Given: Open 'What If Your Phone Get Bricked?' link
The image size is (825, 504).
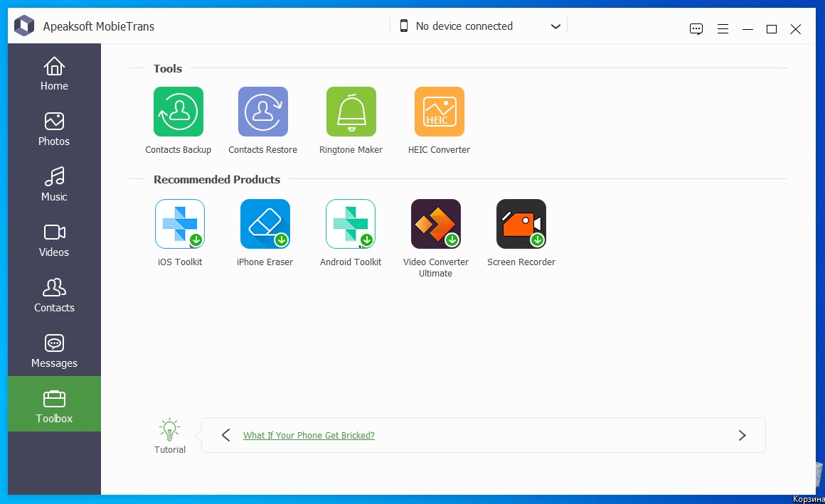Looking at the screenshot, I should [309, 436].
